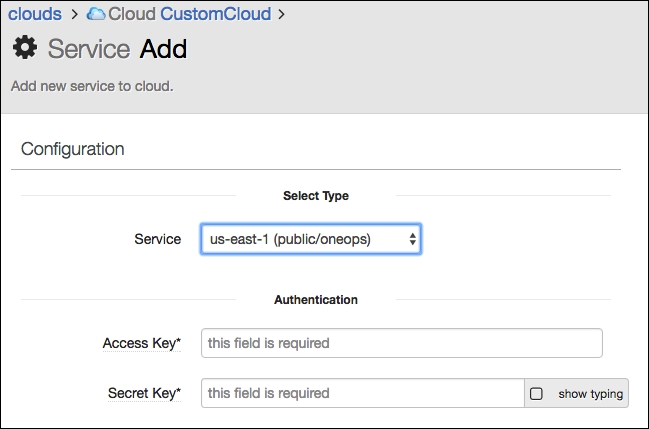
Task: Open the us-east-1 (public/oneops) Service dropdown
Action: (x=311, y=239)
